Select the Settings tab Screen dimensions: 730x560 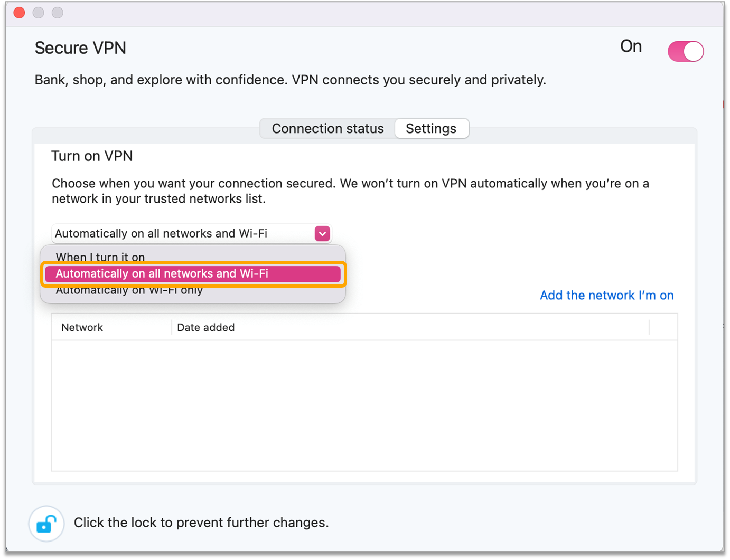pos(431,129)
